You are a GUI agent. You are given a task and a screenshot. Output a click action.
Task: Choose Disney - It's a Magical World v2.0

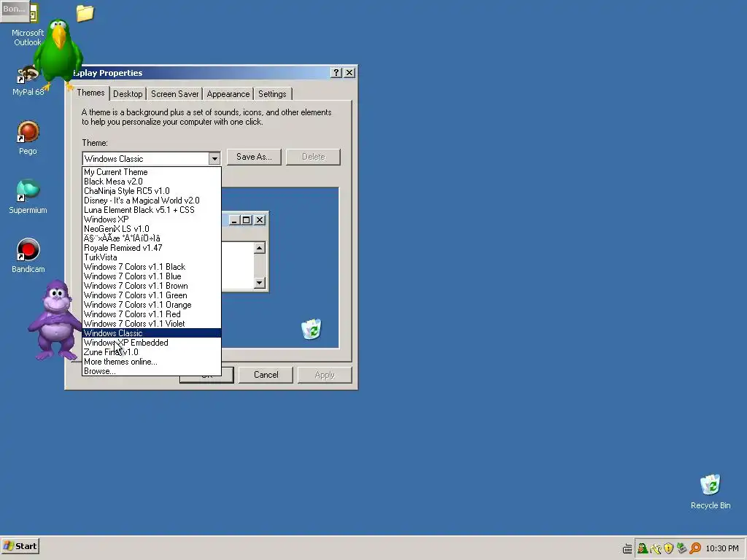[x=152, y=201]
